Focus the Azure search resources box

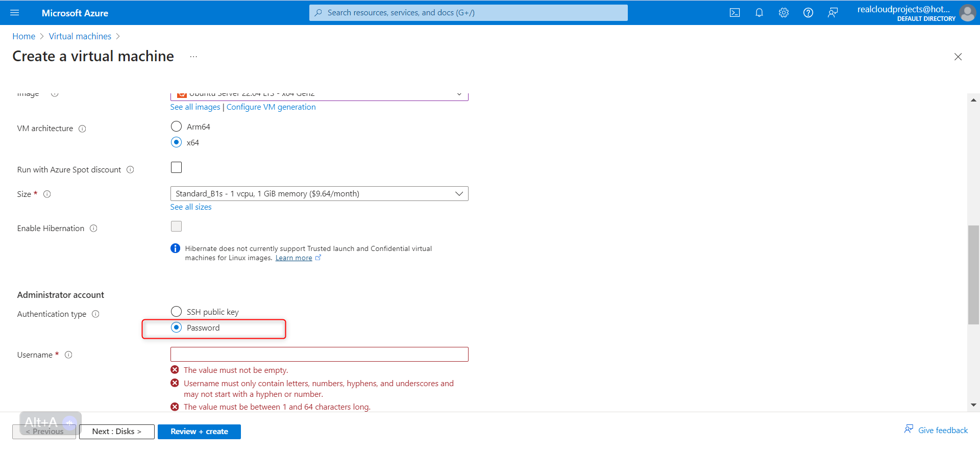[469, 13]
